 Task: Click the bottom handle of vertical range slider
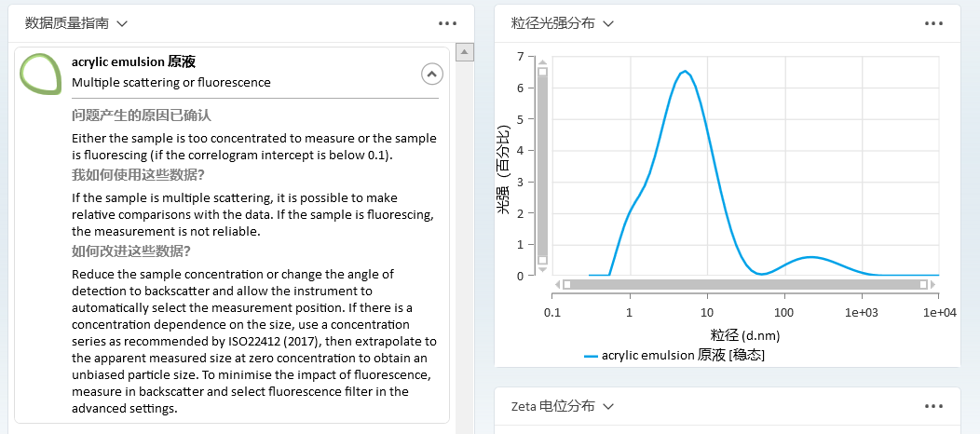pyautogui.click(x=542, y=261)
